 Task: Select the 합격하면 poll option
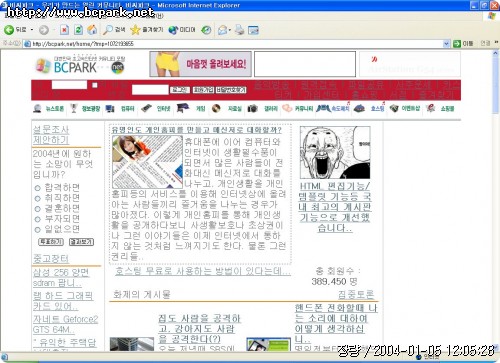(x=37, y=188)
